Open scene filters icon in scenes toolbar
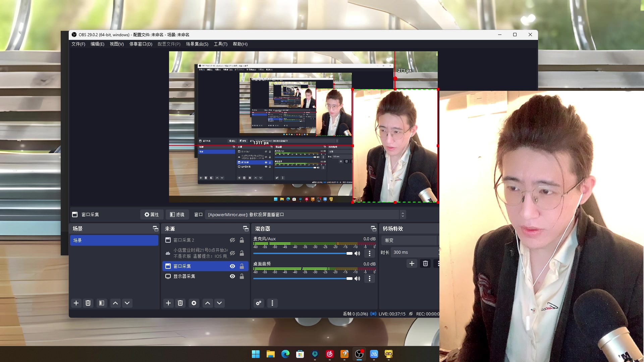Viewport: 644px width, 362px height. point(102,303)
